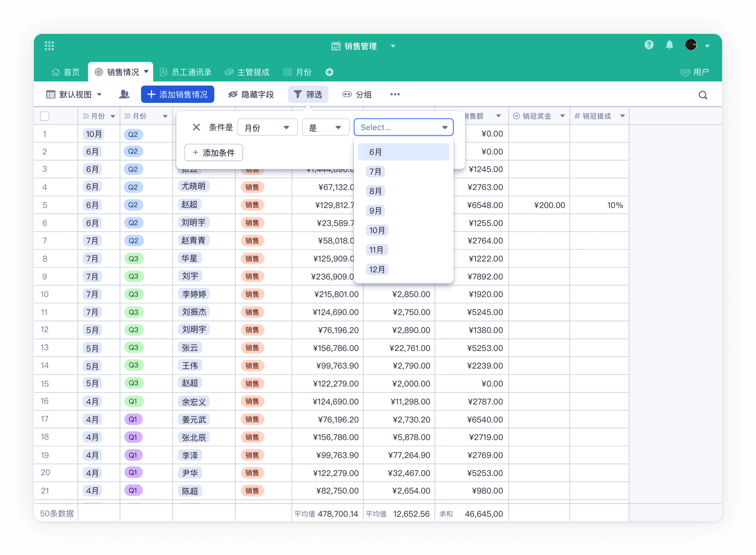756x555 pixels.
Task: Toggle the 筛选 filter button
Action: tap(308, 94)
